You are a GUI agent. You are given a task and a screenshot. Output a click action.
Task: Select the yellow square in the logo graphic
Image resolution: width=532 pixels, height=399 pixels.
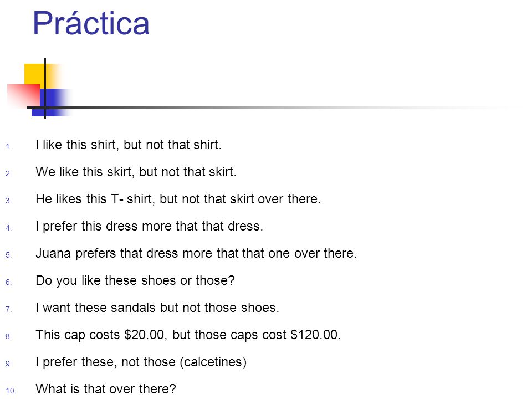34,75
